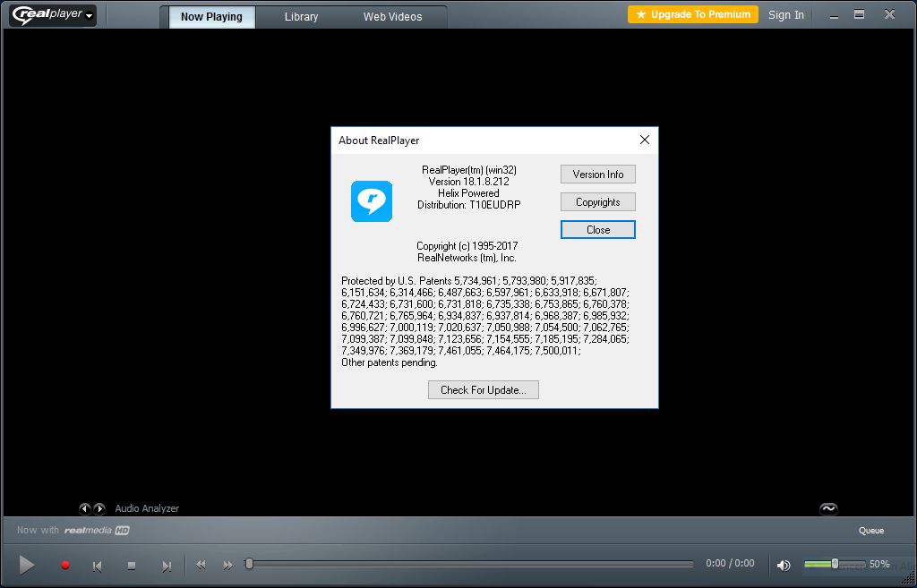The image size is (917, 588).
Task: Click the Stop button
Action: point(132,566)
